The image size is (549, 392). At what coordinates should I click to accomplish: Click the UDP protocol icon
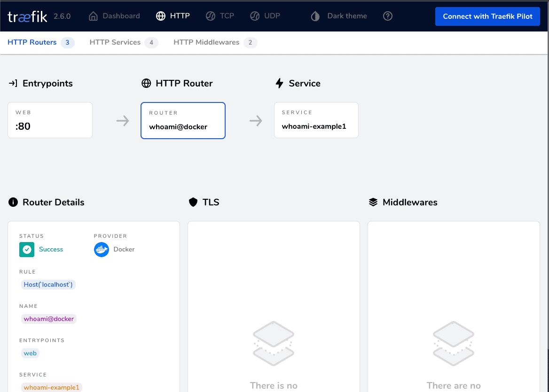click(255, 16)
